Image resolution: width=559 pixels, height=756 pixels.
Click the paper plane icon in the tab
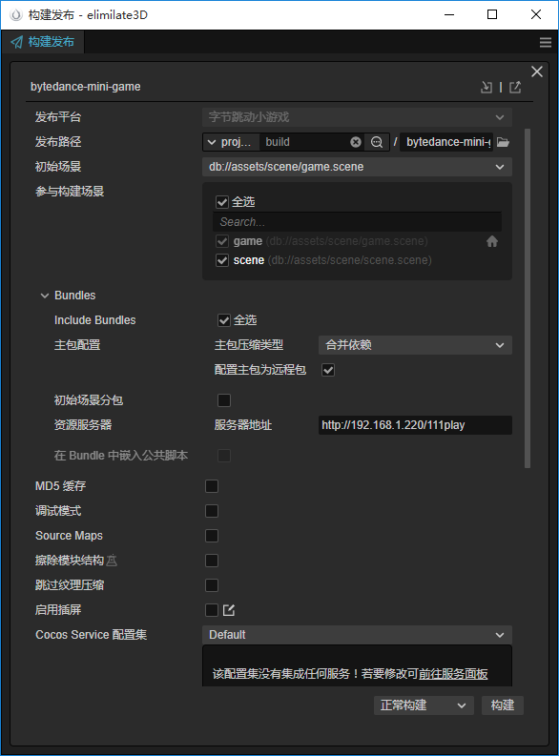tap(16, 43)
